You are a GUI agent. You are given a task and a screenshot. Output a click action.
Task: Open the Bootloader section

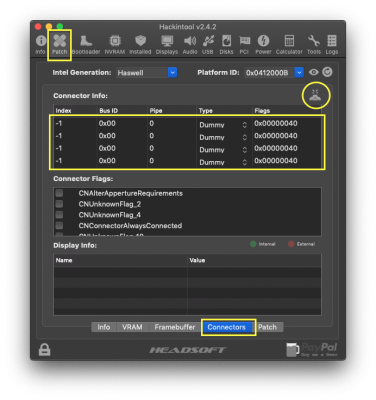86,44
